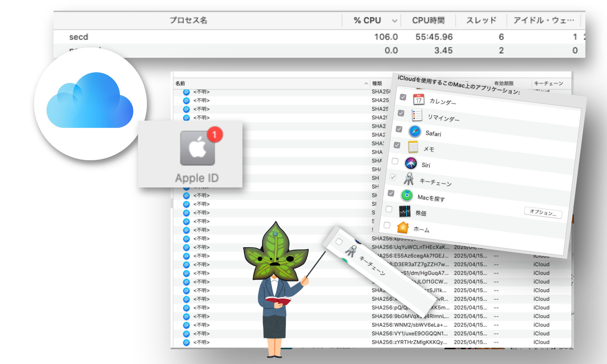Uncheck the リマインダー checkbox
Viewport: 607px width, 364px height.
(x=401, y=113)
